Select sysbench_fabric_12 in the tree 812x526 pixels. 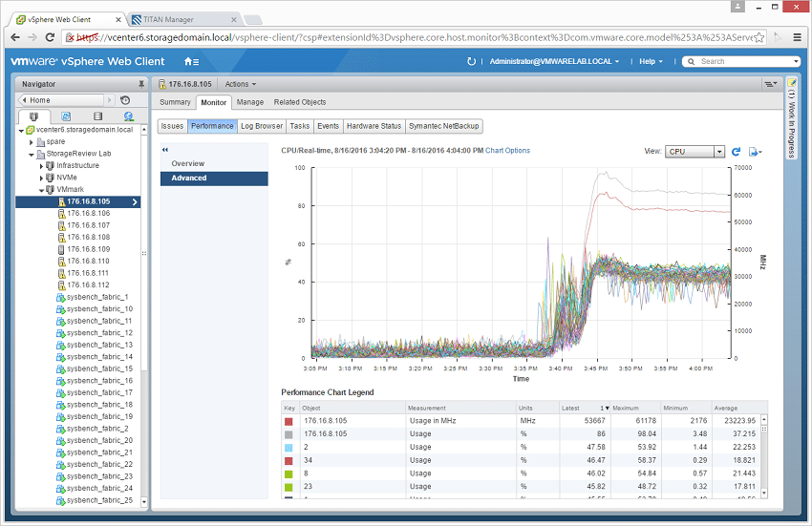(99, 333)
